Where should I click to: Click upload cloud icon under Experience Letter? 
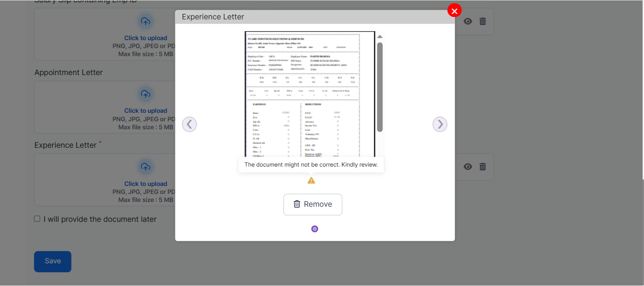146,167
